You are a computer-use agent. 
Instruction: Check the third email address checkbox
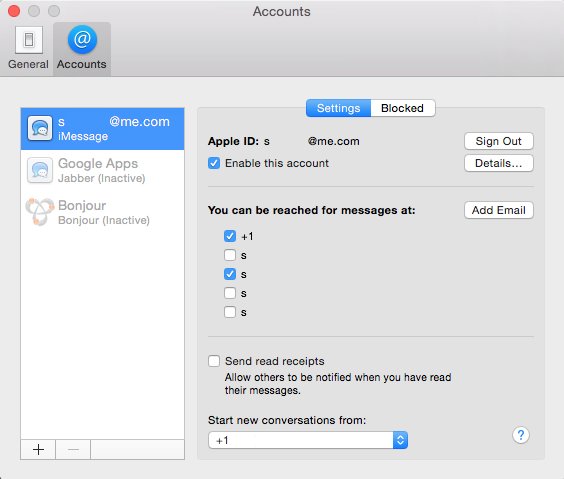[x=230, y=293]
